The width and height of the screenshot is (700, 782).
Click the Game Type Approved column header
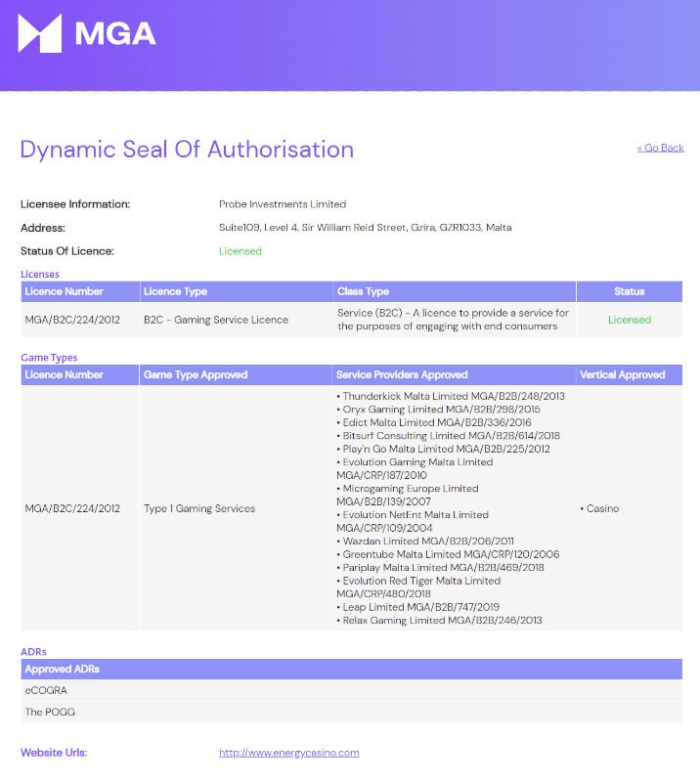[196, 374]
